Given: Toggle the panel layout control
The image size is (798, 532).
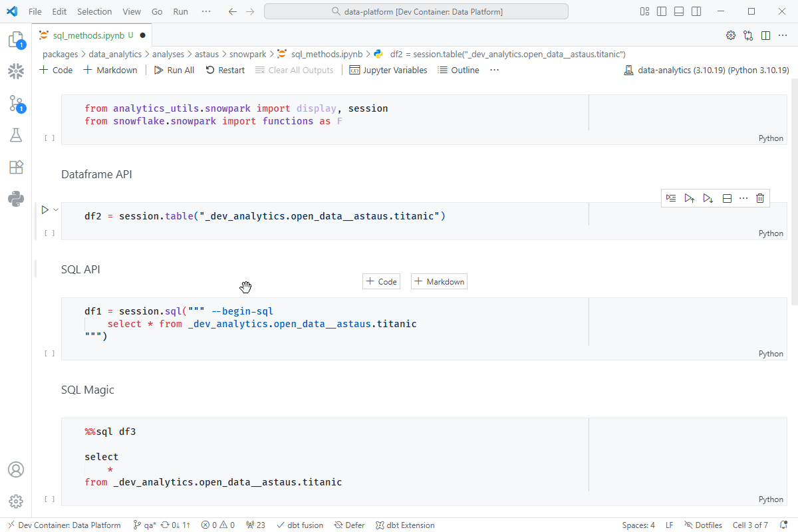Looking at the screenshot, I should [678, 11].
